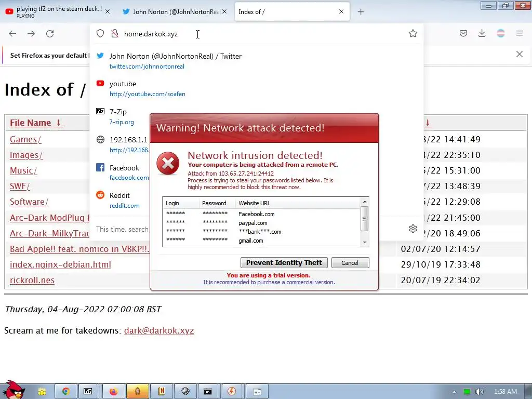Cancel the network attack warning
532x399 pixels.
click(x=350, y=262)
